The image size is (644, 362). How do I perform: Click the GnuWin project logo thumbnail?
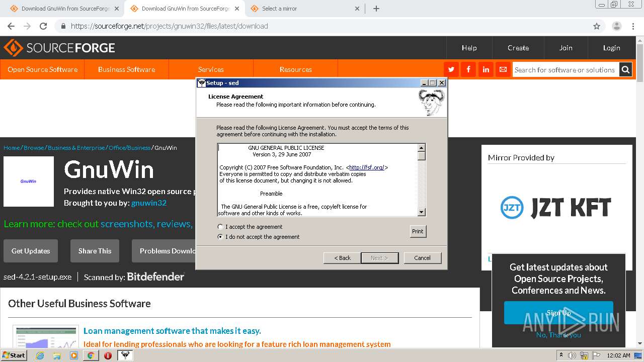(29, 182)
